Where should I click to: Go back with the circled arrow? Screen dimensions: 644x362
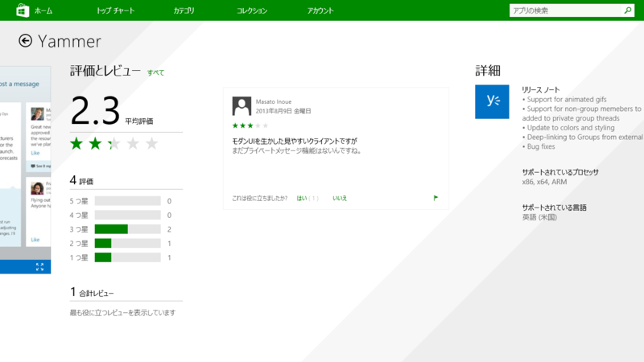25,41
